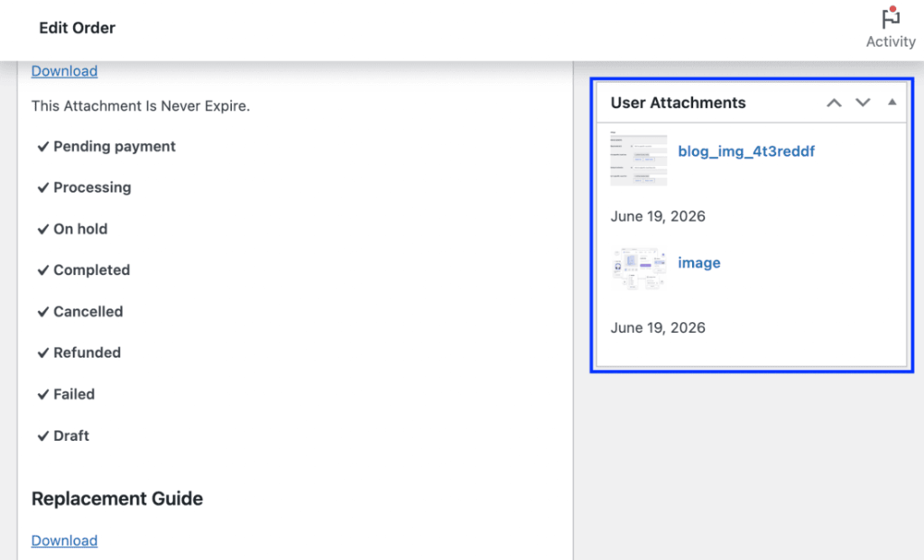Click the checkmark beside Processing
This screenshot has height=560, width=924.
pyautogui.click(x=42, y=188)
